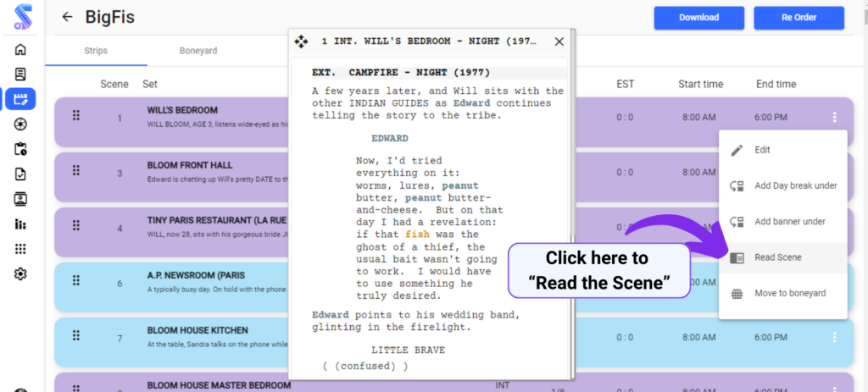Screen dimensions: 868x392
Task: Open the three-dot menu for Will's Bedroom
Action: coord(834,117)
